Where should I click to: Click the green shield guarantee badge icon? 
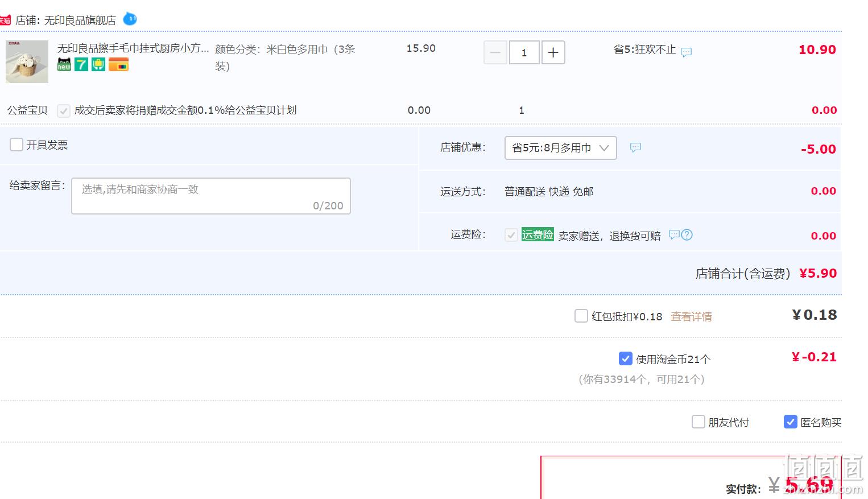98,65
